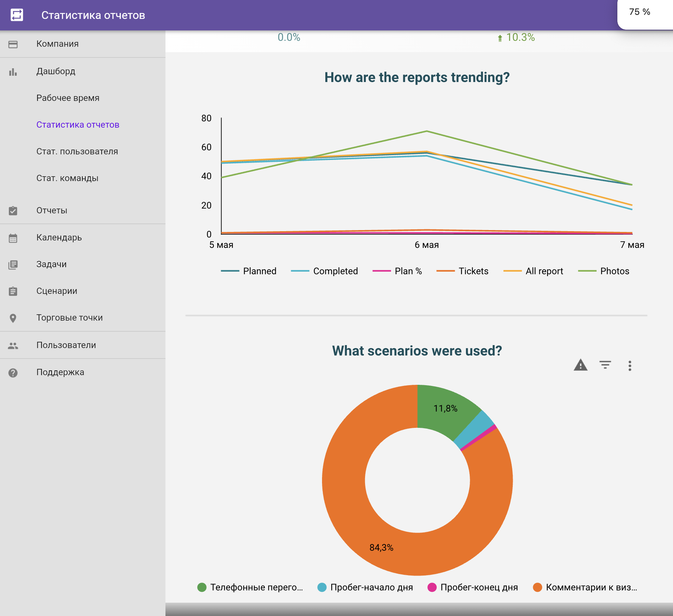Click the app logo icon in header
The height and width of the screenshot is (616, 673).
[17, 15]
